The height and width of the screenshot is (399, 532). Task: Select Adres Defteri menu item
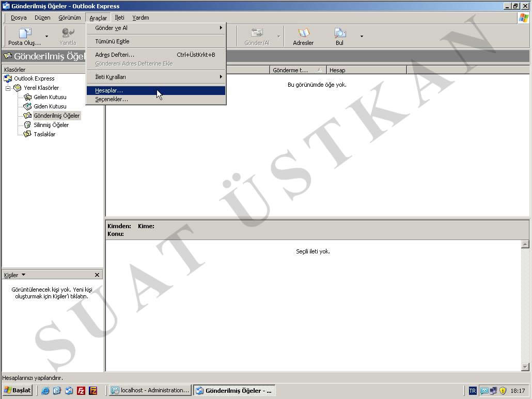[x=156, y=55]
